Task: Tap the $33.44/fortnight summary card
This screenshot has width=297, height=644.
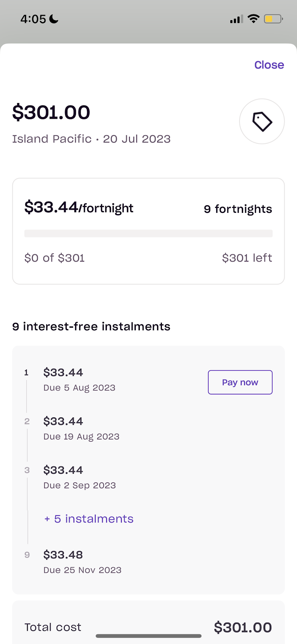Action: pyautogui.click(x=148, y=231)
